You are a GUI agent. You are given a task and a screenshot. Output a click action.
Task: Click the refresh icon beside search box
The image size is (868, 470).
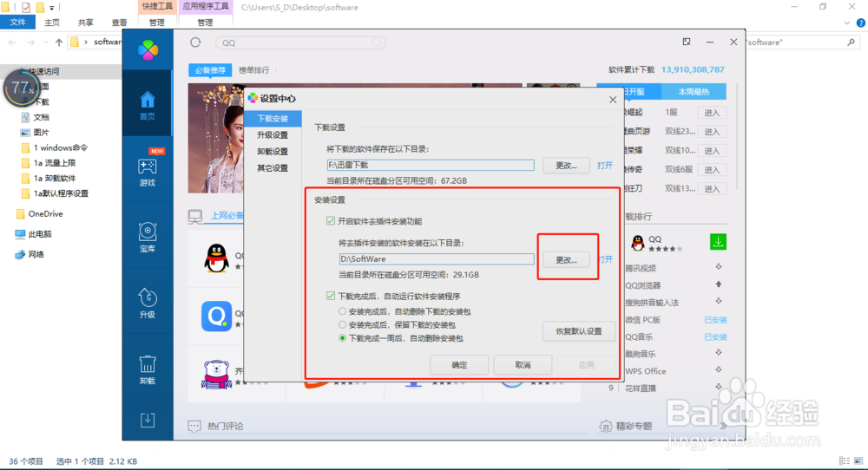(195, 42)
